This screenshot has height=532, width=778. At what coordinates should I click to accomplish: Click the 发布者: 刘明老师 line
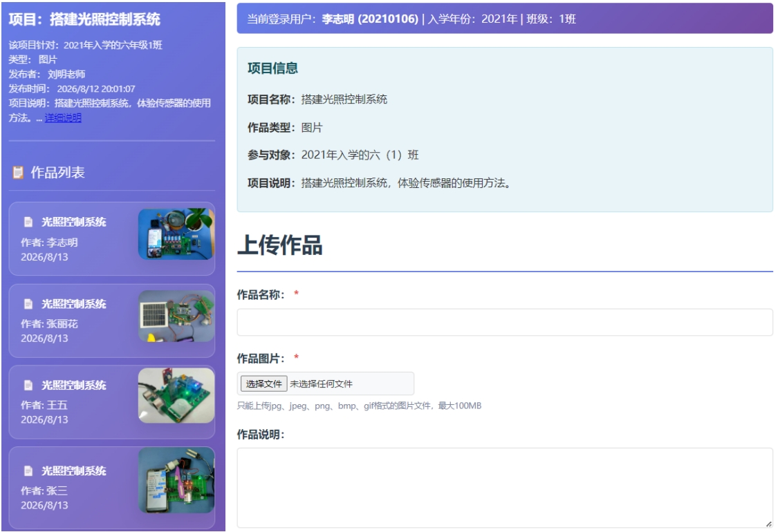click(x=46, y=74)
